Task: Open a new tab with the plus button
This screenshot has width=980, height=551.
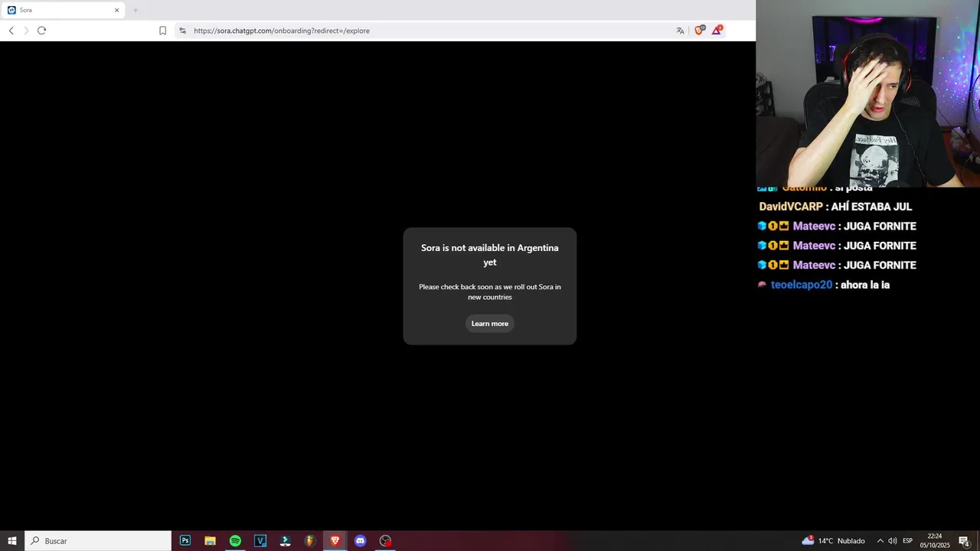Action: coord(136,10)
